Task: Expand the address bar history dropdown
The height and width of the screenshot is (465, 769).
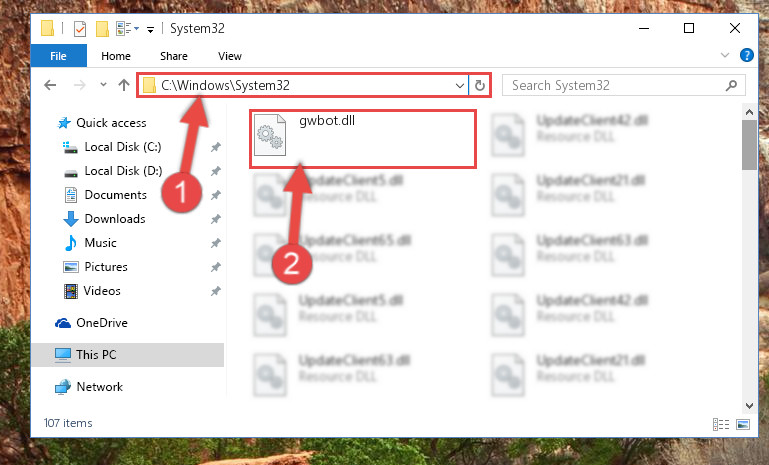Action: point(460,86)
